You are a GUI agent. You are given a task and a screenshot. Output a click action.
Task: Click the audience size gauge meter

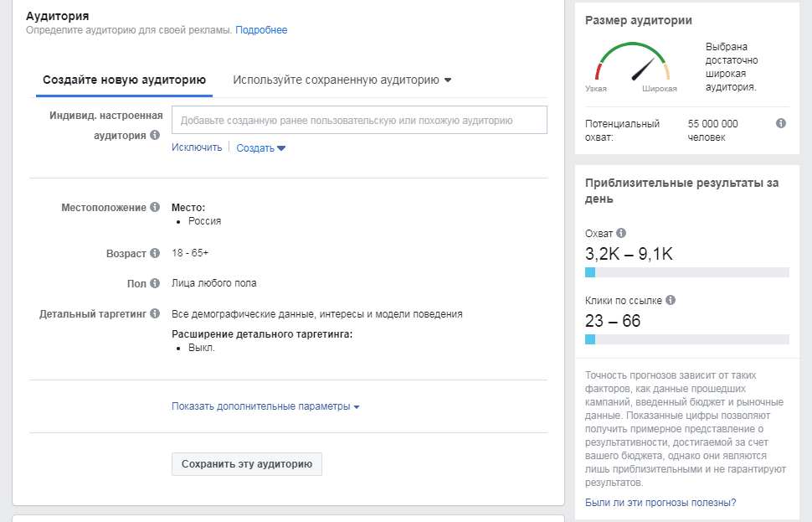[x=632, y=63]
